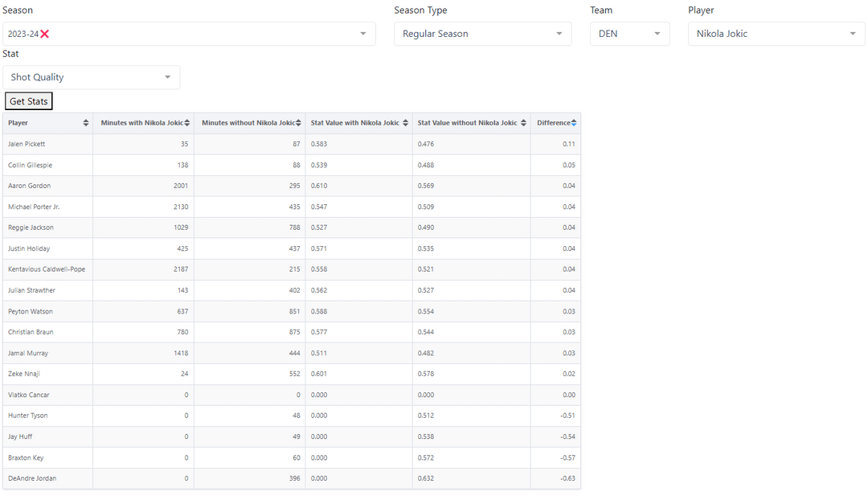Sort by Stat Value with Nikola Jokic icon
Viewport: 868px width, 500px height.
(406, 123)
